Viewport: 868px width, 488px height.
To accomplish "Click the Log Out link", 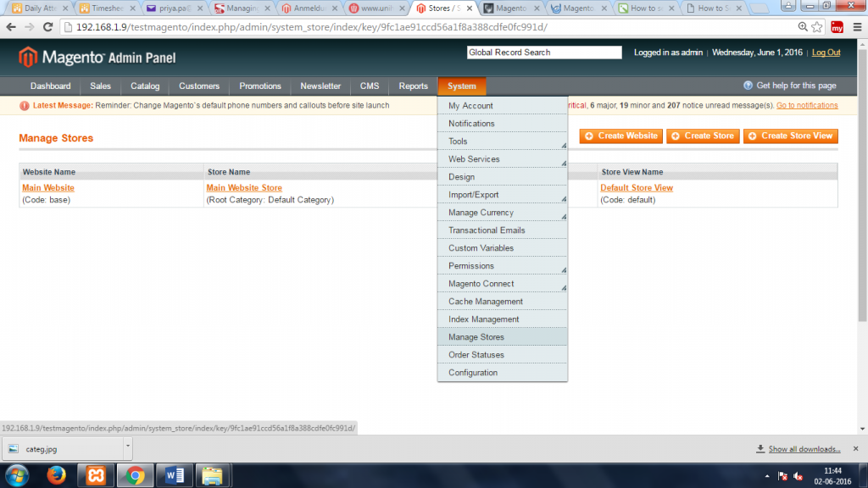I will pyautogui.click(x=825, y=52).
